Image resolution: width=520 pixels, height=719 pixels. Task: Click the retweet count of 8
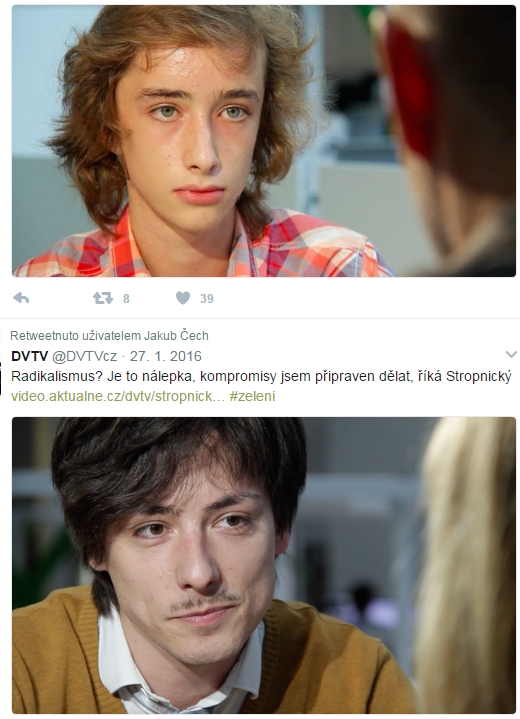pos(127,299)
